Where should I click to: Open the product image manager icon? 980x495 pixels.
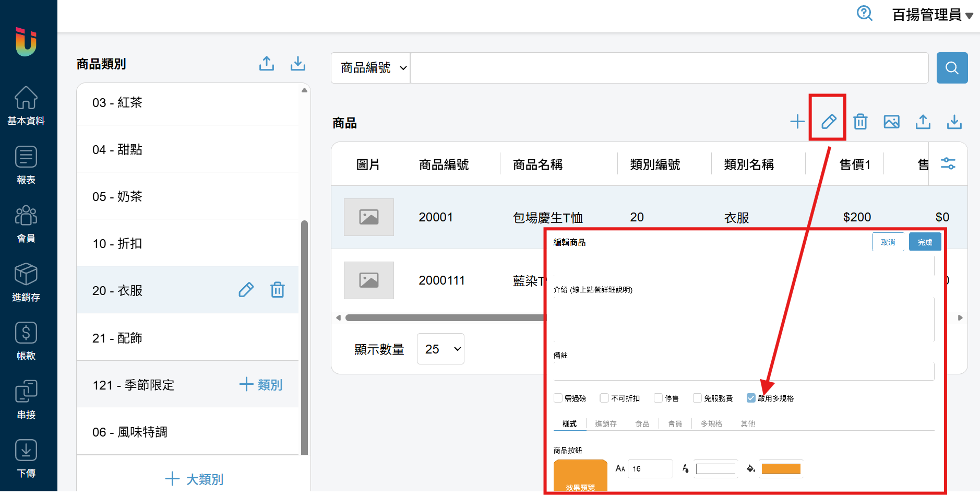click(x=891, y=122)
